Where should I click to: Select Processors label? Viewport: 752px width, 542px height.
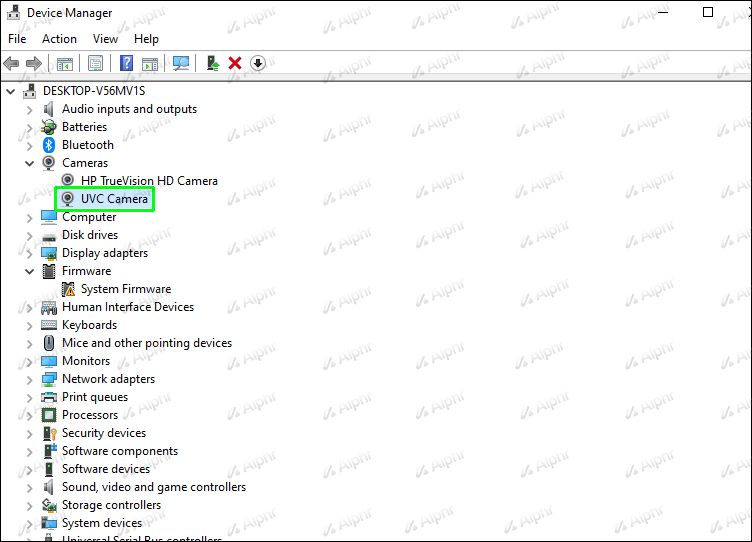90,415
